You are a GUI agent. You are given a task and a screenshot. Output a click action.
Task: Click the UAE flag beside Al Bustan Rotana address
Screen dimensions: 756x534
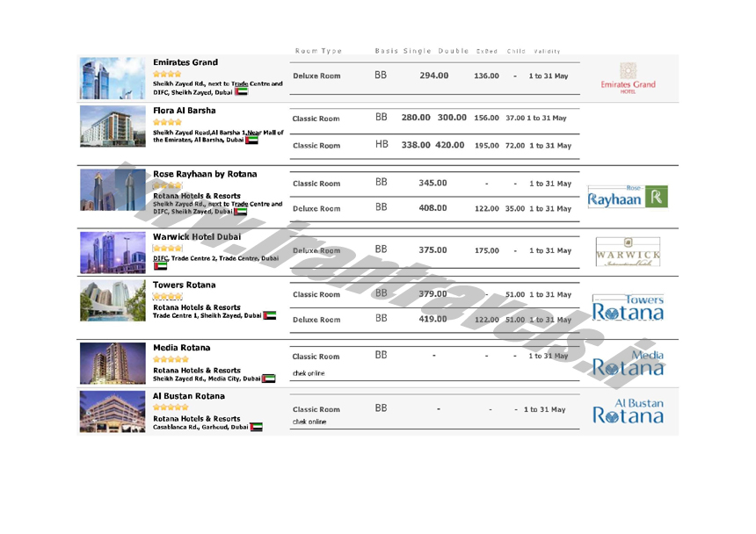pos(257,427)
